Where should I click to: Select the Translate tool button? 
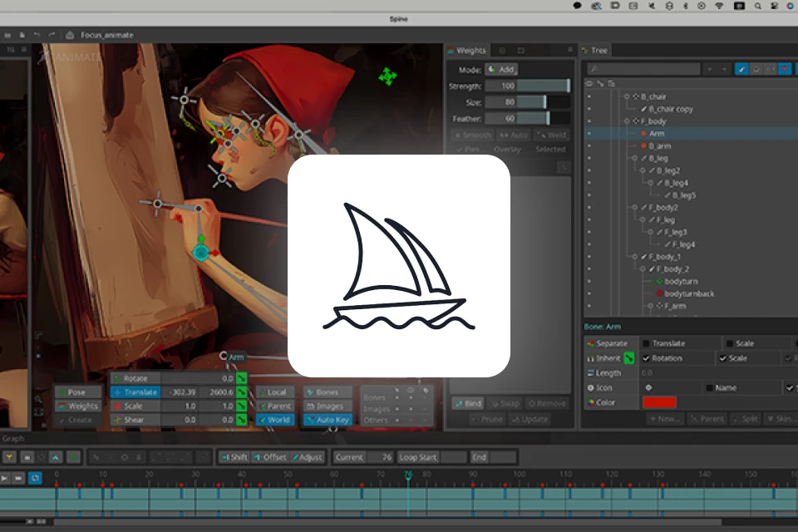[135, 392]
